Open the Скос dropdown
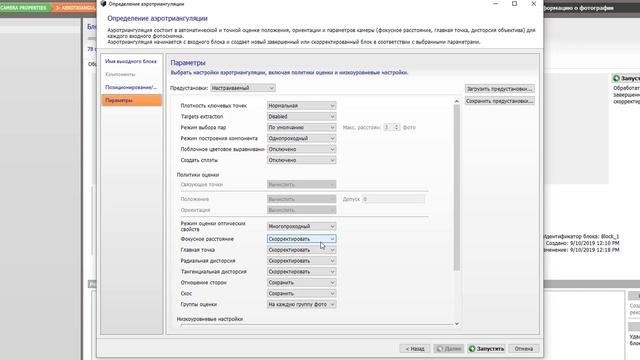Image resolution: width=640 pixels, height=360 pixels. tap(302, 293)
